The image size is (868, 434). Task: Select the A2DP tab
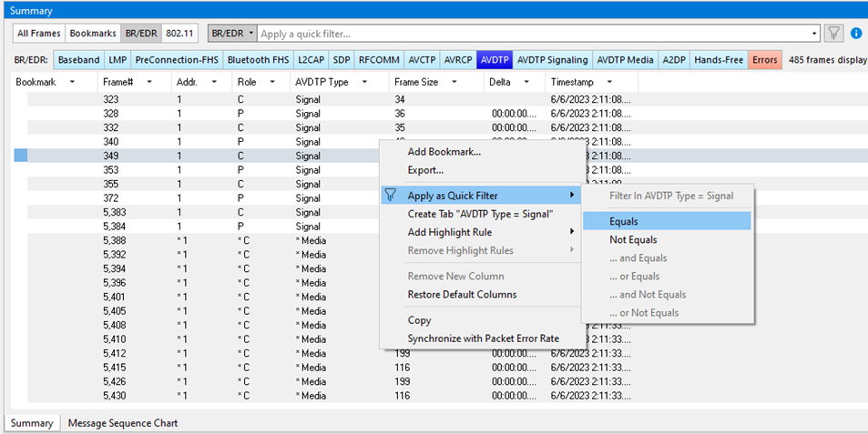[674, 60]
